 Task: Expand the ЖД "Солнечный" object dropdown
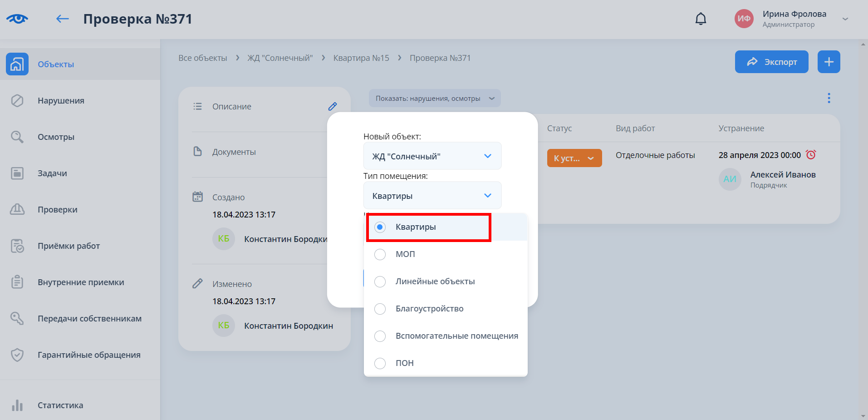(x=432, y=156)
